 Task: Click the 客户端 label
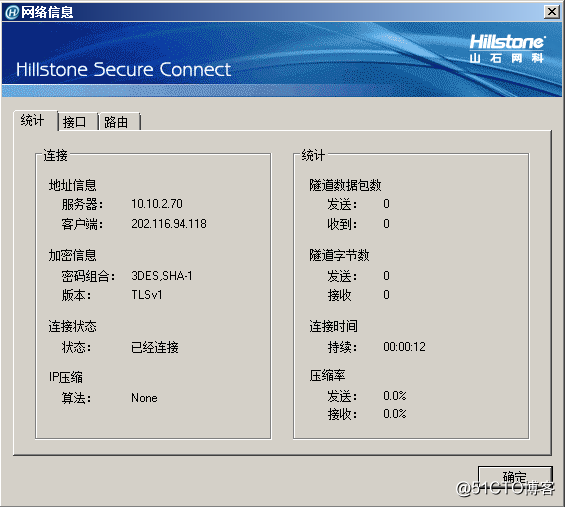pos(82,224)
